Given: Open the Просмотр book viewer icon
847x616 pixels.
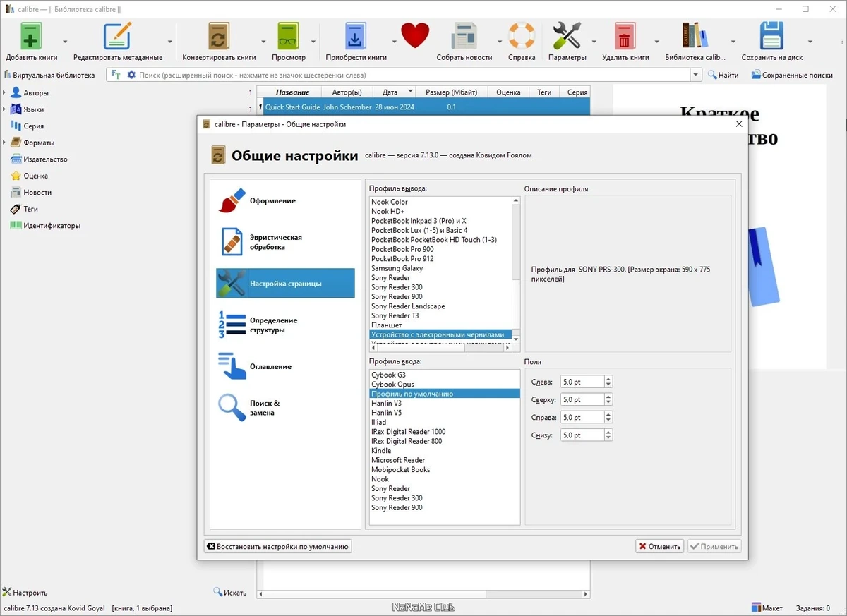Looking at the screenshot, I should [289, 37].
